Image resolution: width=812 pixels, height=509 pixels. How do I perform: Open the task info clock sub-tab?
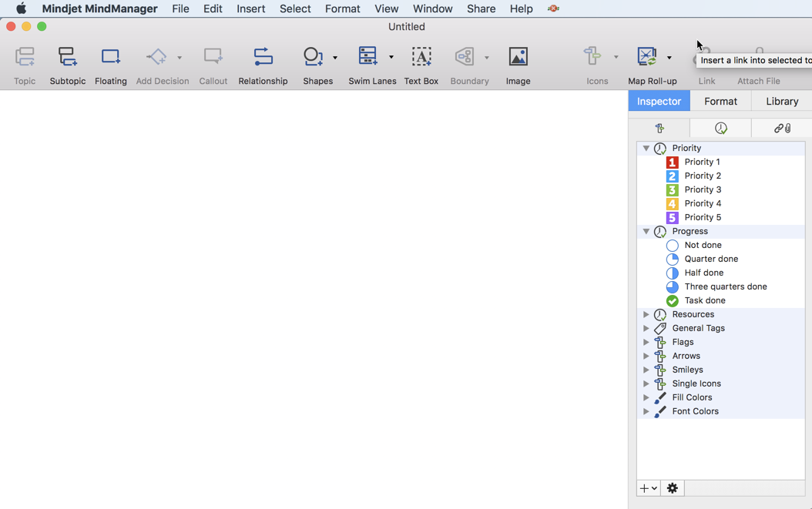(x=720, y=128)
